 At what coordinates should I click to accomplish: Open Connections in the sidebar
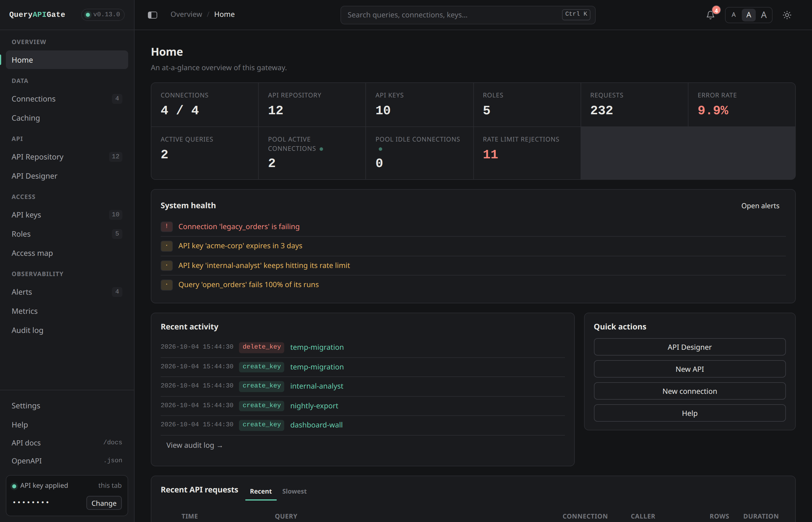(67, 99)
